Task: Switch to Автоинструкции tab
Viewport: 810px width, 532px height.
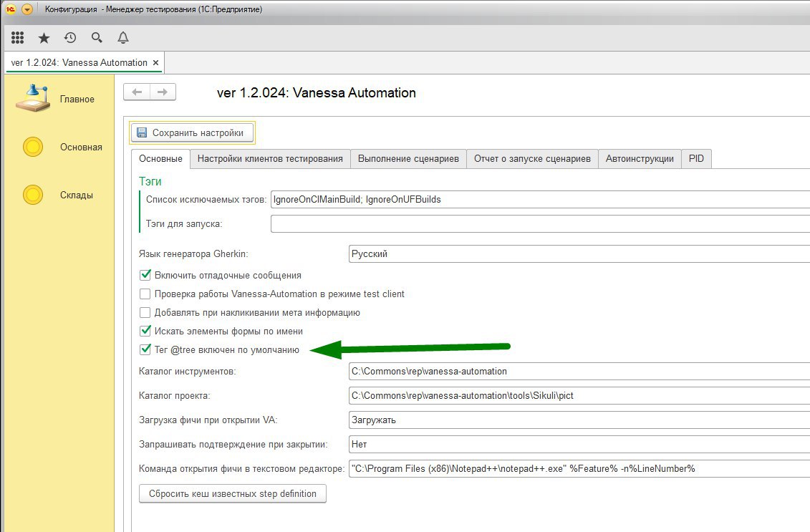Action: tap(640, 158)
